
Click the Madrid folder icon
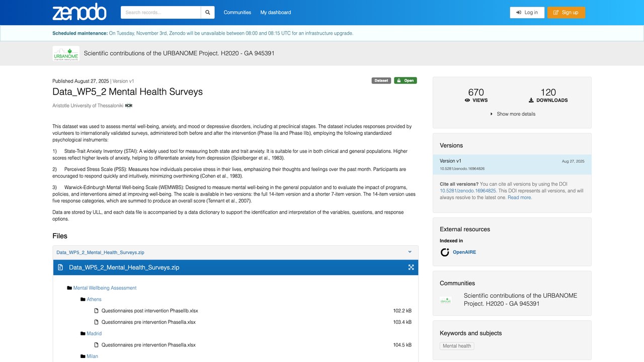(x=83, y=334)
